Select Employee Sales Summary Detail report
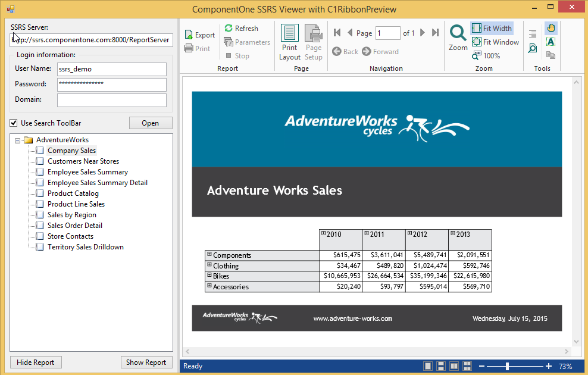Image resolution: width=588 pixels, height=375 pixels. click(98, 183)
